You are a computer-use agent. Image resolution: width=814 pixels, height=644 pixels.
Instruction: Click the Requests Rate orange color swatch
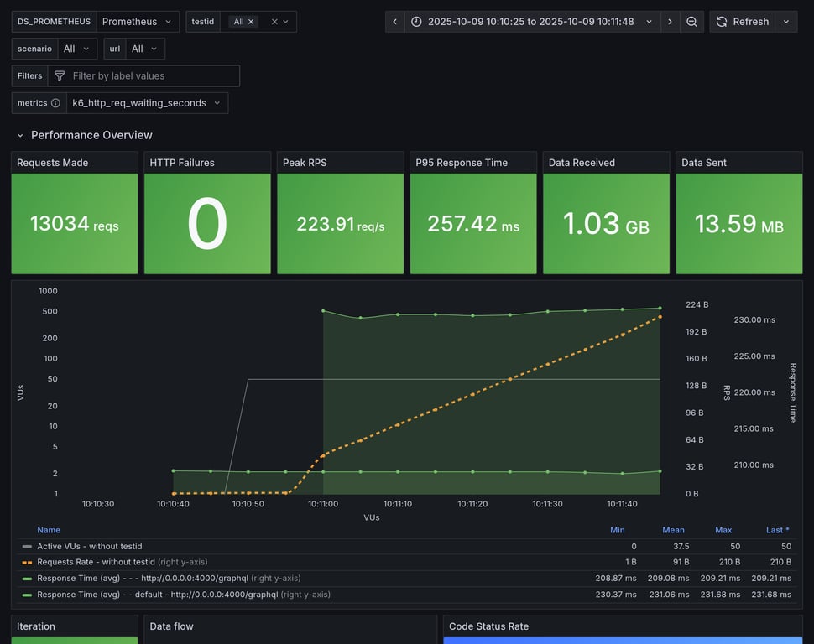point(28,562)
